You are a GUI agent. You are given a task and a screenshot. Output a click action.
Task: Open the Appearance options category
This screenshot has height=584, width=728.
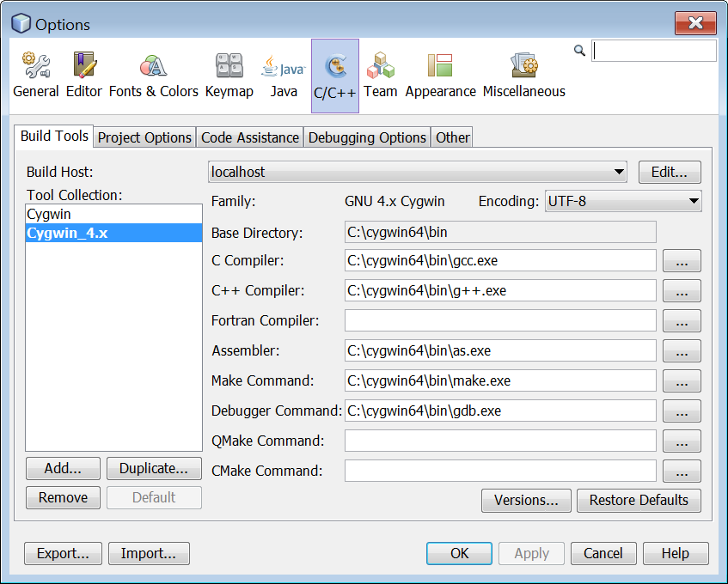[441, 76]
